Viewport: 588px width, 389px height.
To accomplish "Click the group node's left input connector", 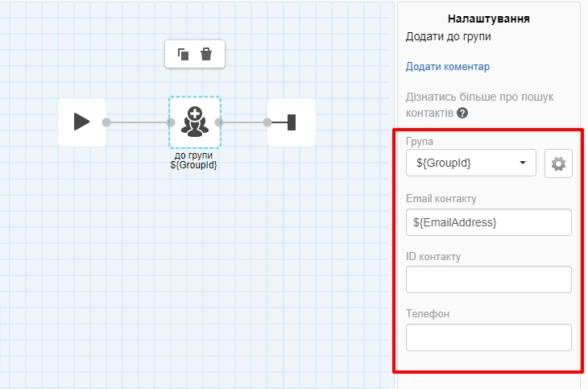I will [x=171, y=122].
